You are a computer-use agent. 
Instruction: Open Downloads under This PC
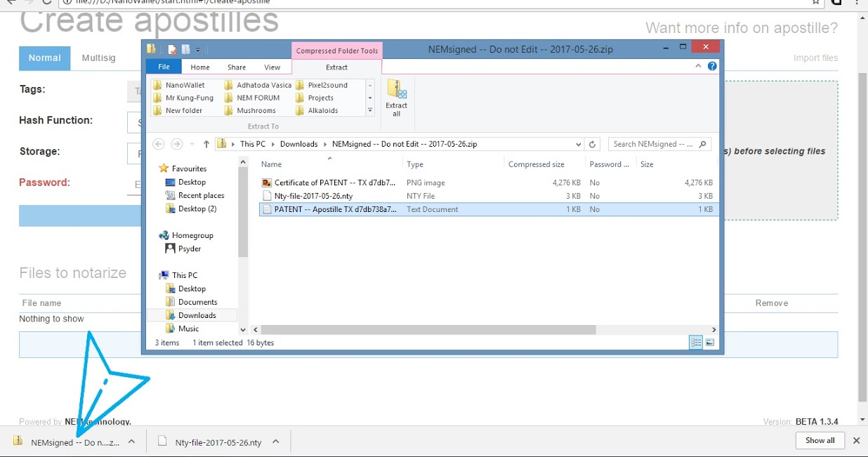tap(191, 315)
